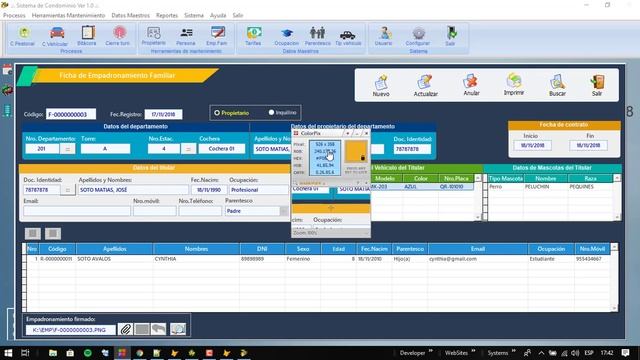Viewport: 640px width, 360px height.
Task: Click the Buscar form button
Action: 557,85
